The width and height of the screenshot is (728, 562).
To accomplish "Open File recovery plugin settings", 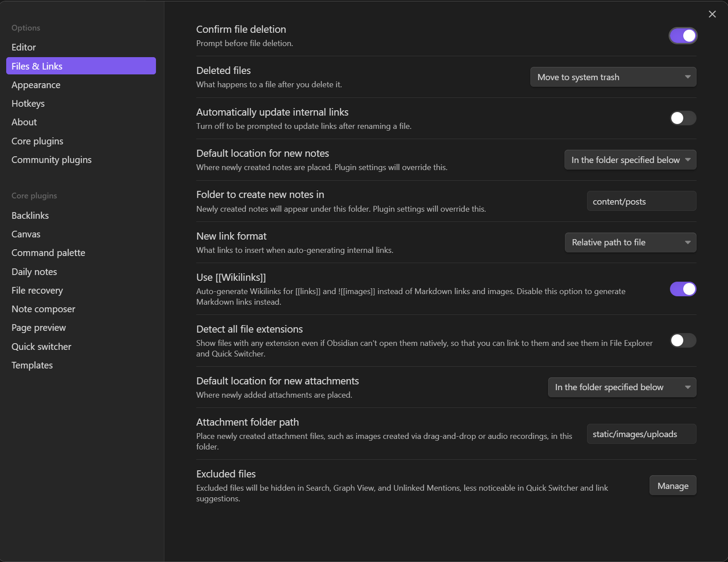I will (37, 290).
